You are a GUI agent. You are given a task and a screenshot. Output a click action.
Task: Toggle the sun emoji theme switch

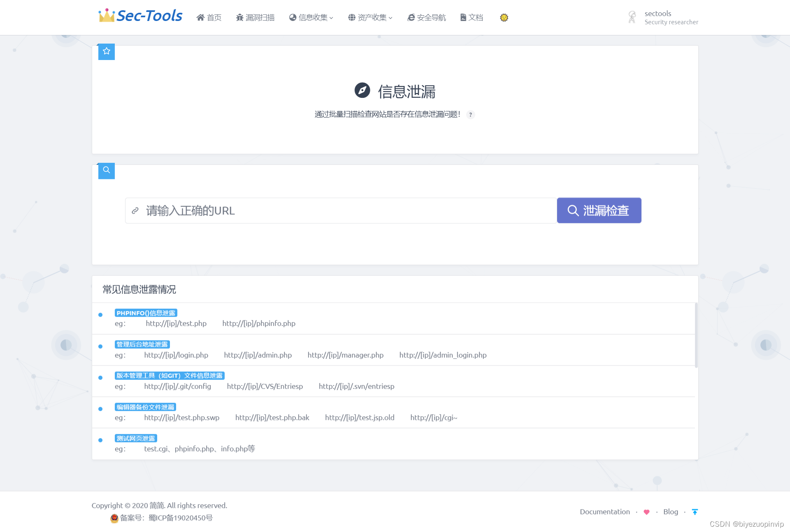tap(504, 17)
